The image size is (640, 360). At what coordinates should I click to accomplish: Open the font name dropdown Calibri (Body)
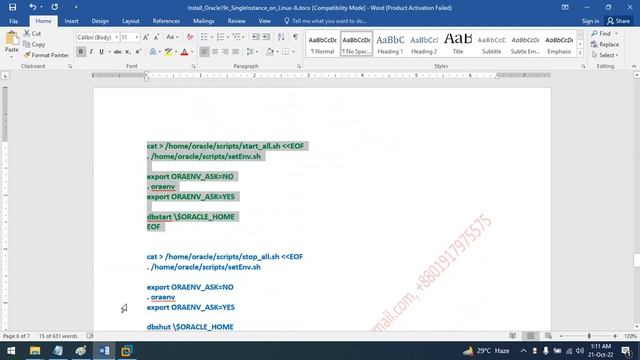pyautogui.click(x=116, y=37)
